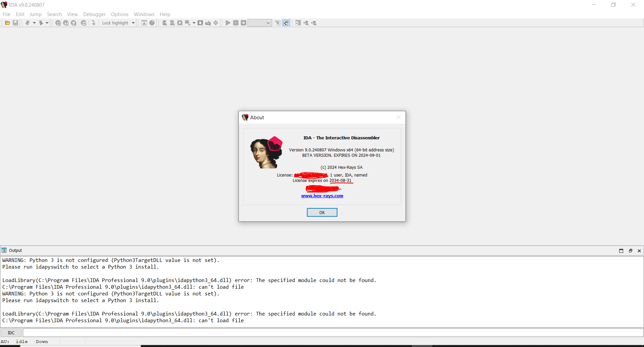Pause the debugger process

(x=236, y=23)
